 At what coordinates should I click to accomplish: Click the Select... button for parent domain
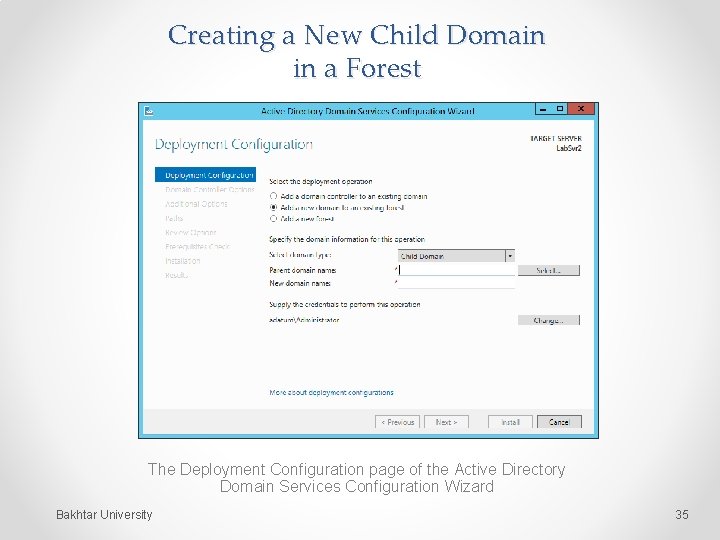[549, 270]
